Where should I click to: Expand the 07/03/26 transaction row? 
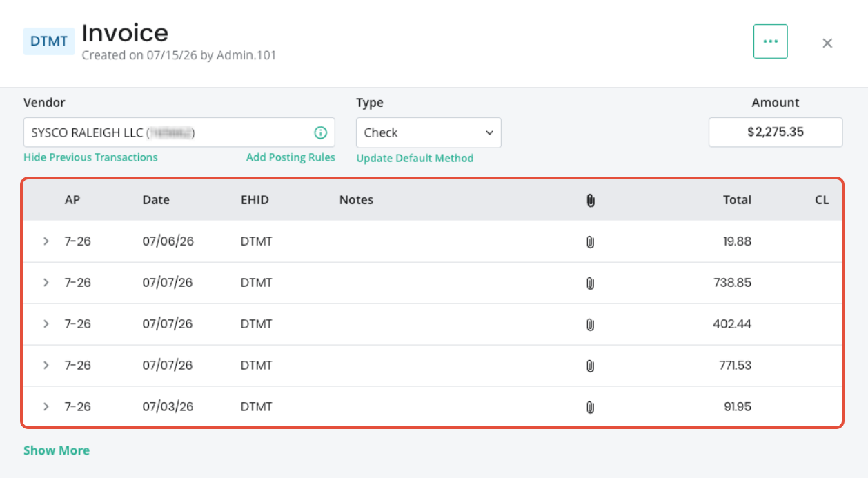coord(46,407)
